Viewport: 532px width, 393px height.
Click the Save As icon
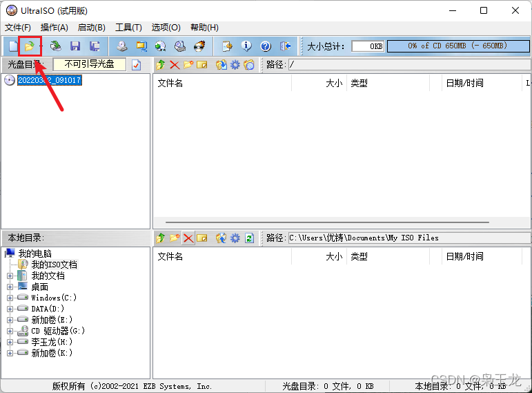tap(95, 46)
